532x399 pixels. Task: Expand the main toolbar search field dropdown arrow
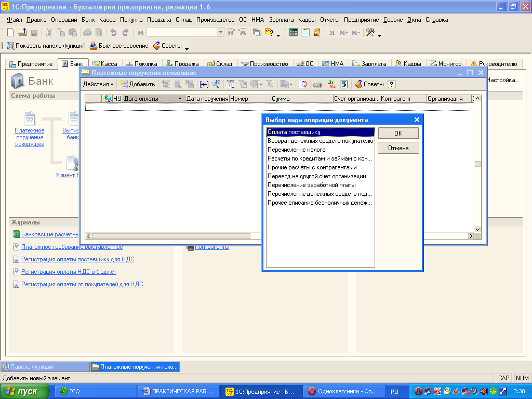[x=220, y=32]
